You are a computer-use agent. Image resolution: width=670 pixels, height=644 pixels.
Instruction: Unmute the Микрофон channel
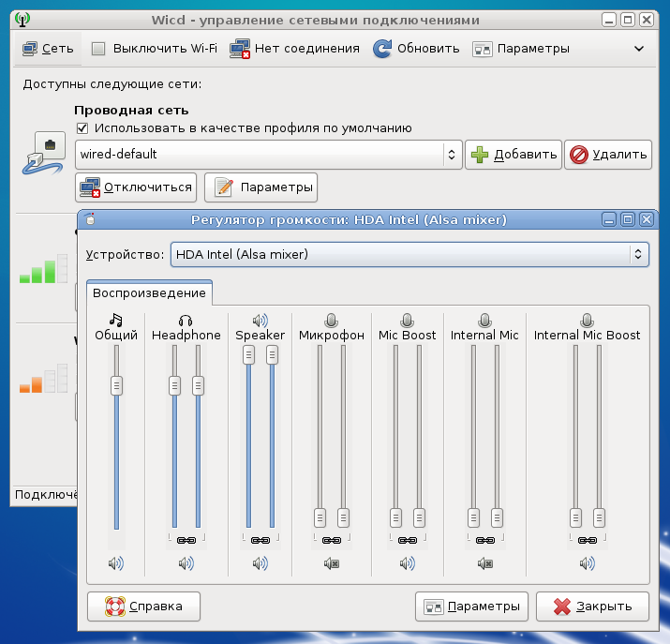tap(331, 563)
